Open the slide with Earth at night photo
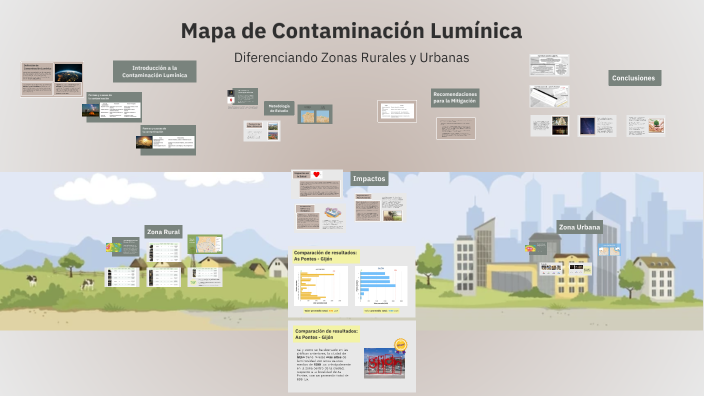 [x=52, y=79]
